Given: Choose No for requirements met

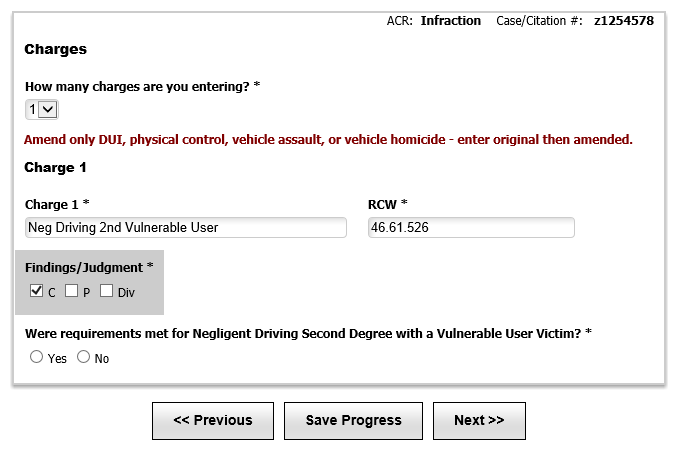Looking at the screenshot, I should (83, 357).
